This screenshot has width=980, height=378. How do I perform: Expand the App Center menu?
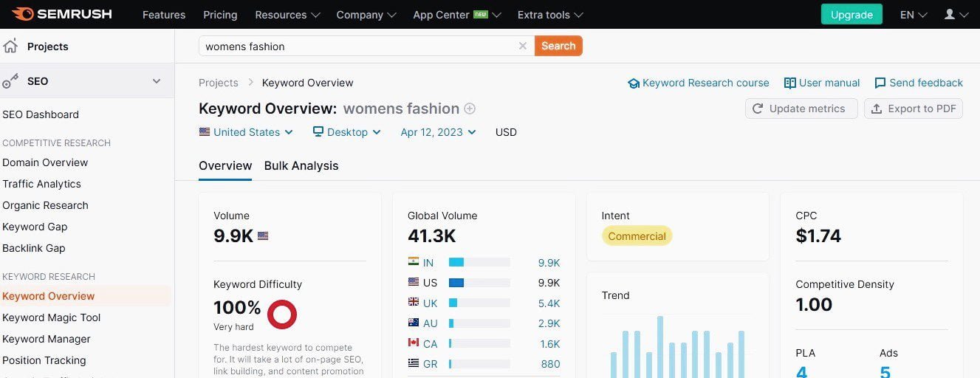[457, 15]
